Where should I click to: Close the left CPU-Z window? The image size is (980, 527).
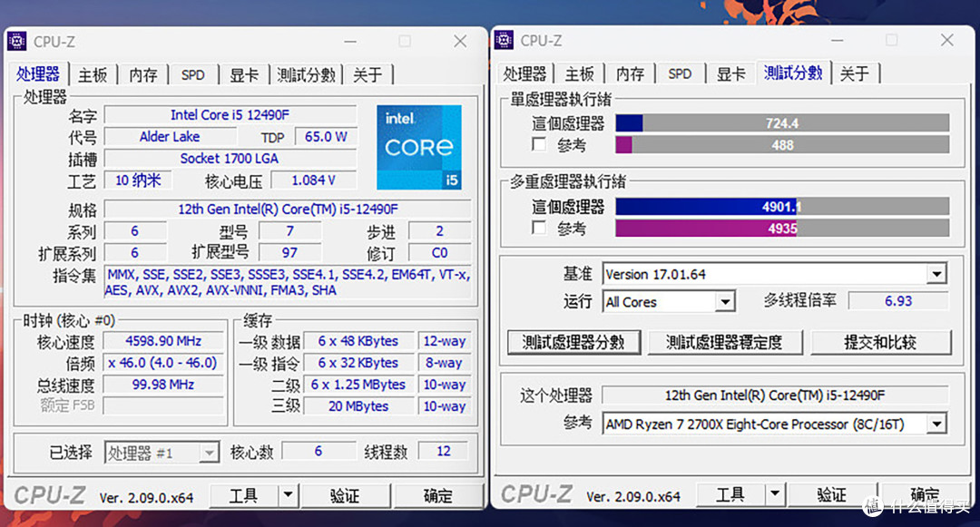pos(460,41)
